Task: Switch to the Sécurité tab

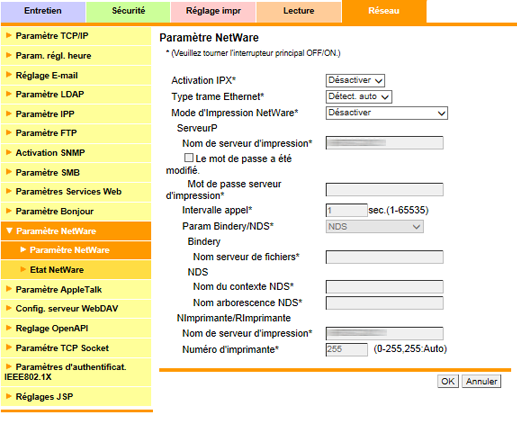Action: point(128,11)
